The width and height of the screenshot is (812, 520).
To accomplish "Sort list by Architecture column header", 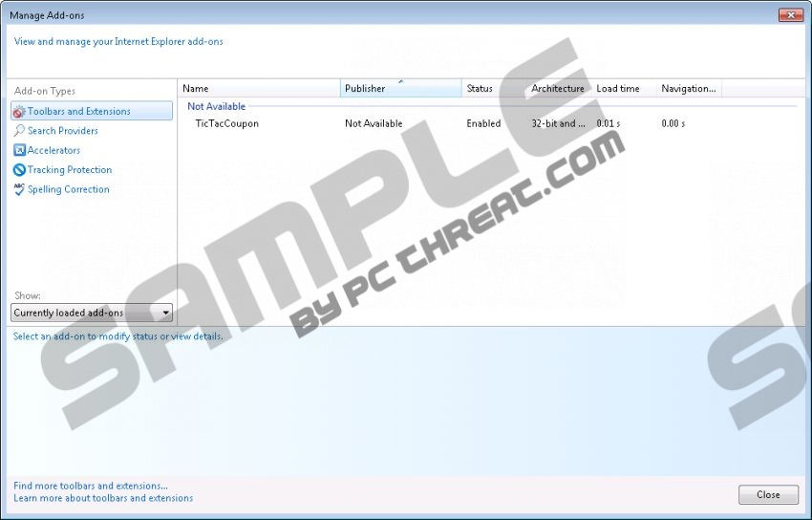I will (558, 89).
